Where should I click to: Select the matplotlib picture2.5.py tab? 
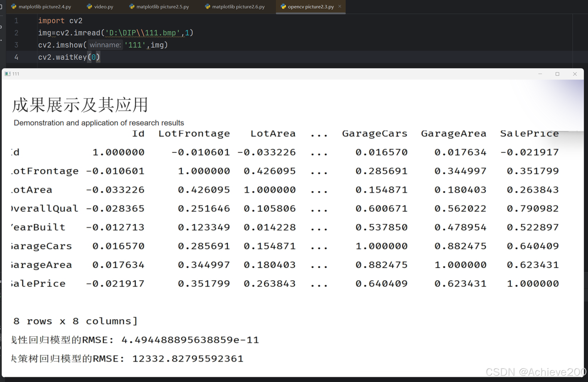[x=162, y=7]
